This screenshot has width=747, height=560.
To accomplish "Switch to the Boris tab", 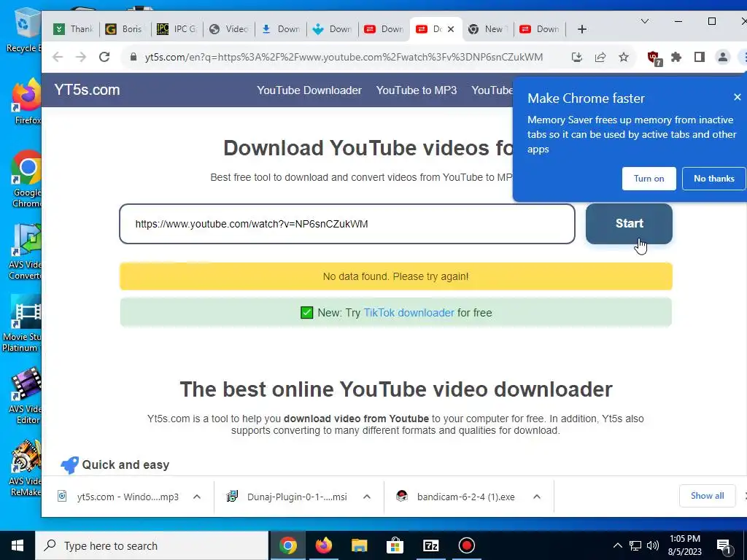I will point(125,29).
